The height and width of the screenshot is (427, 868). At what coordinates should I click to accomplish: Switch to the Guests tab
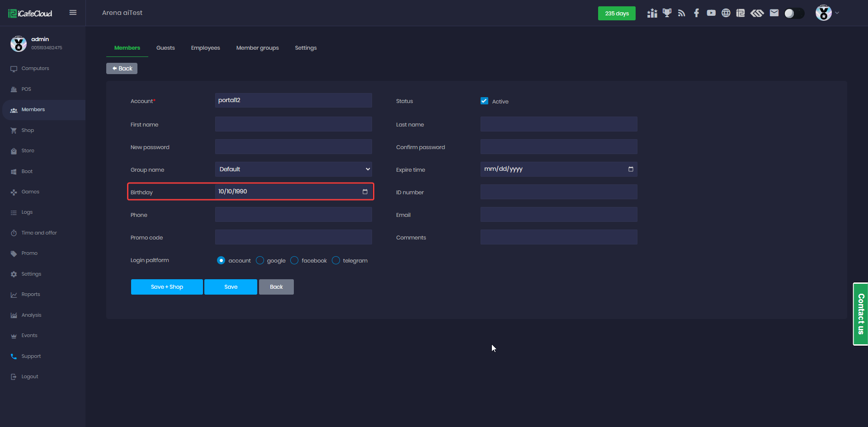[165, 47]
